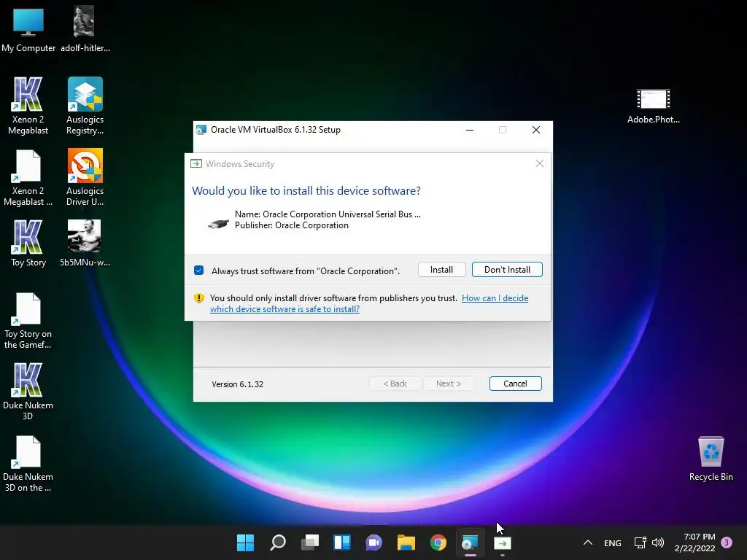
Task: Cancel the VirtualBox setup
Action: (515, 384)
